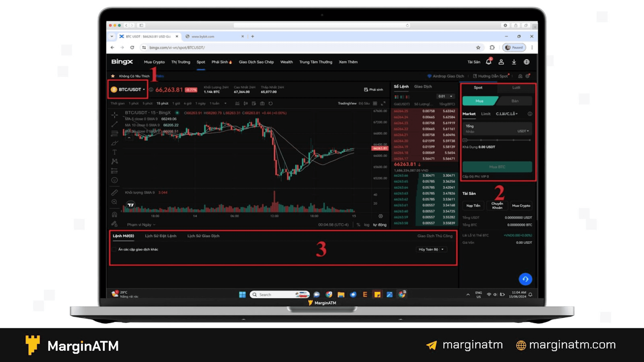Screen dimensions: 644x362
Task: Select the Mua (buy) side toggle
Action: pyautogui.click(x=479, y=101)
